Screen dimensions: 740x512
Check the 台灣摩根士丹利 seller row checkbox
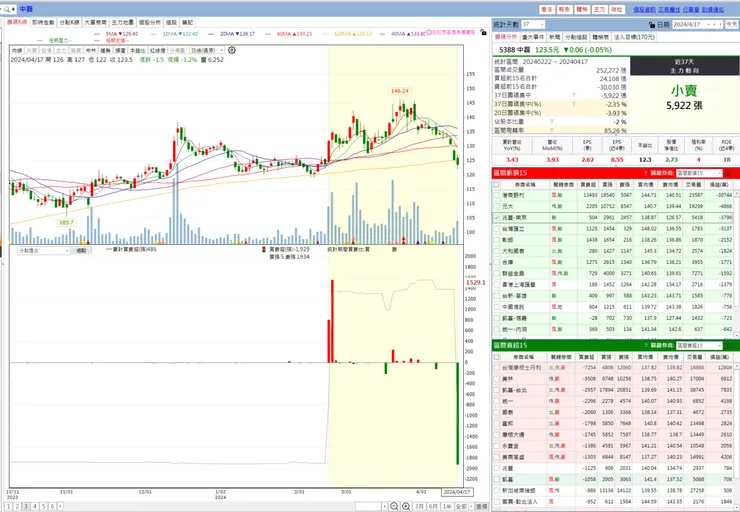point(496,368)
